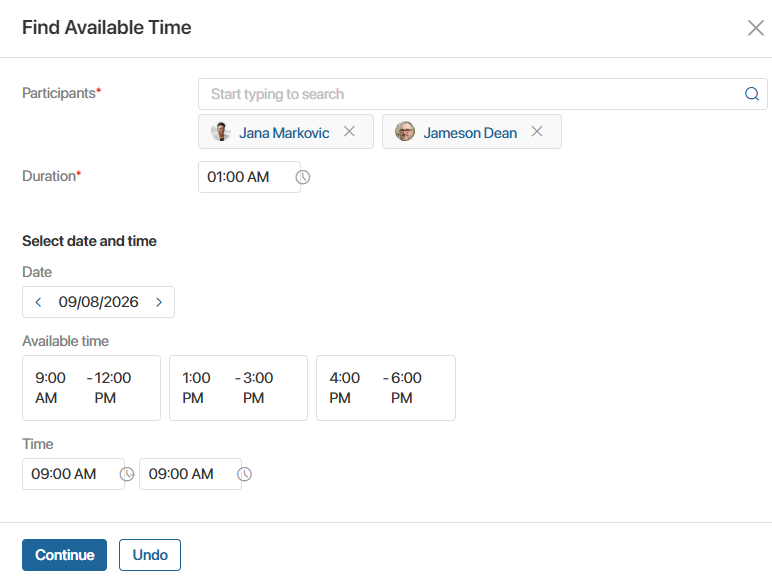Screen dimensions: 772x580
Task: Click the Duration field showing 01:00 AM
Action: tap(249, 177)
